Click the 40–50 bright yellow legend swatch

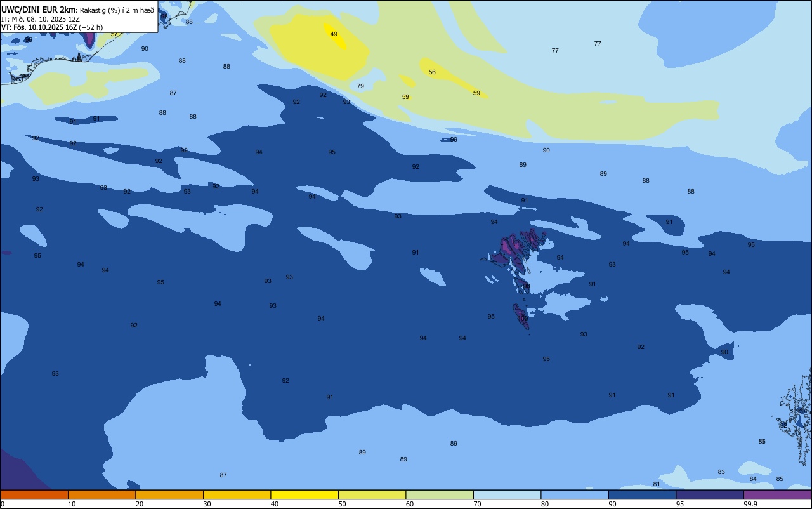[304, 494]
